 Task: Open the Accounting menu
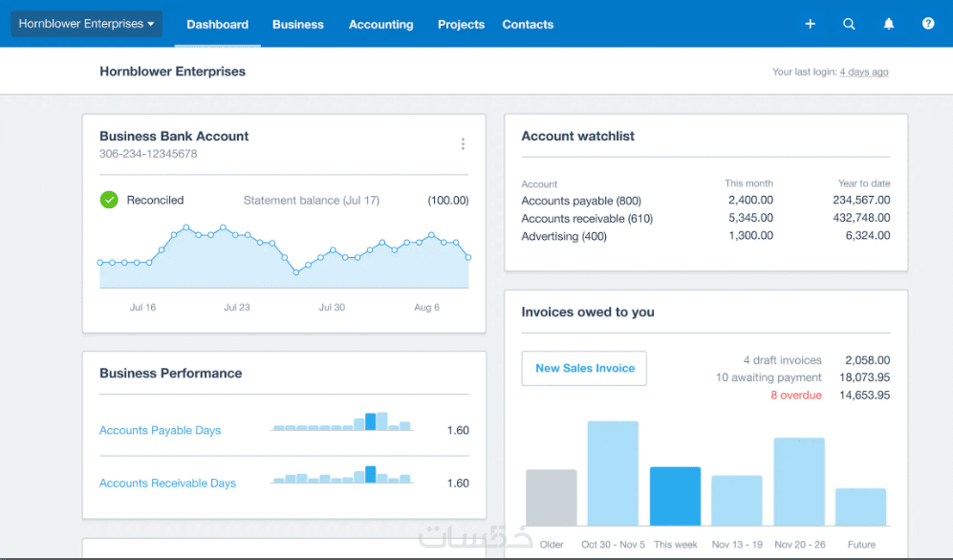coord(381,24)
